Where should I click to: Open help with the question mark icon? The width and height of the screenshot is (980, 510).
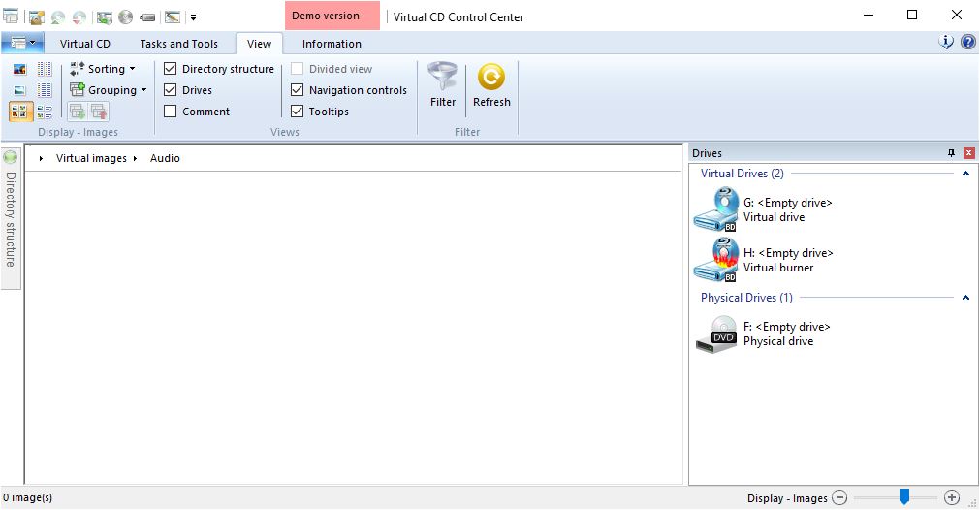(967, 42)
